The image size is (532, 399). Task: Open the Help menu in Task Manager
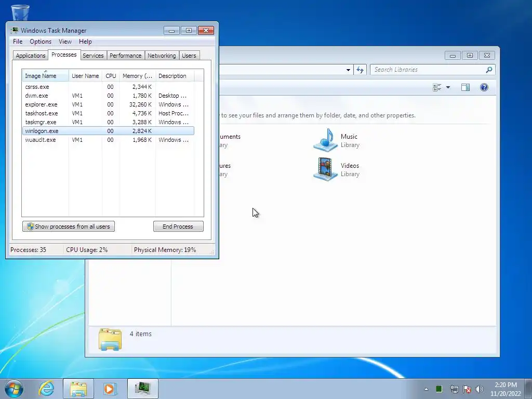(85, 42)
